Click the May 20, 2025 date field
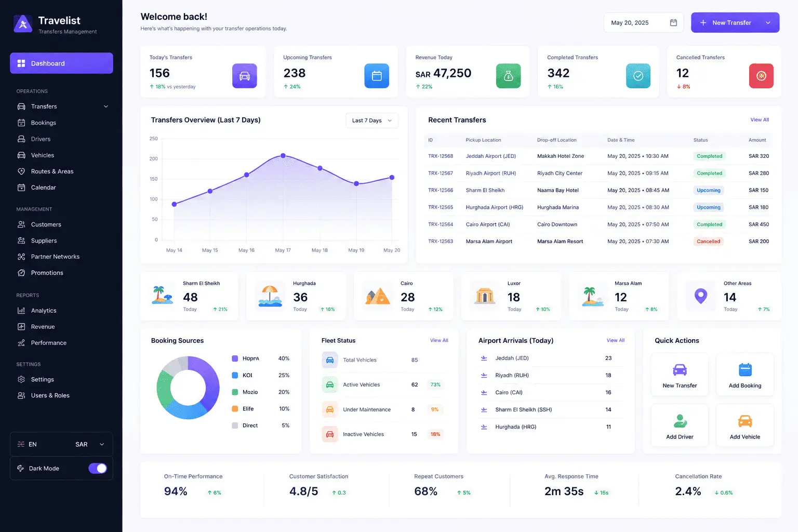The image size is (798, 532). pos(644,23)
